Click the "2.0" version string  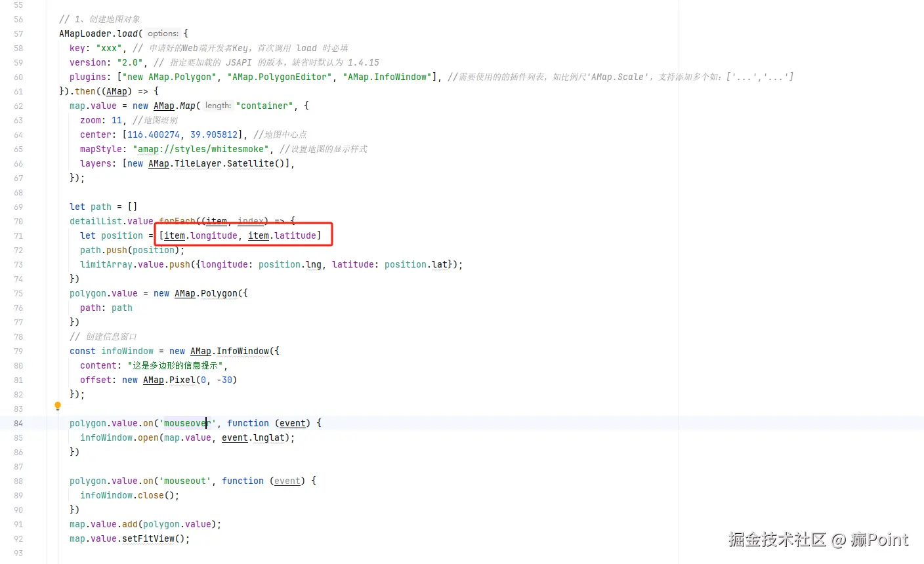pos(130,62)
